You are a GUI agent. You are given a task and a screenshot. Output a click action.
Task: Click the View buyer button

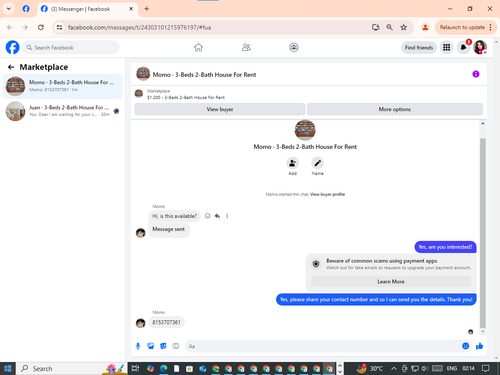[220, 109]
